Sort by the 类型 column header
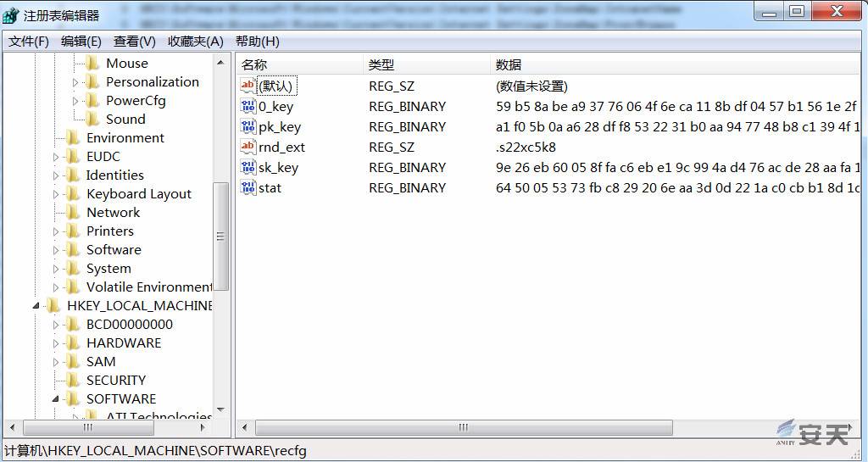The image size is (868, 462). (426, 64)
